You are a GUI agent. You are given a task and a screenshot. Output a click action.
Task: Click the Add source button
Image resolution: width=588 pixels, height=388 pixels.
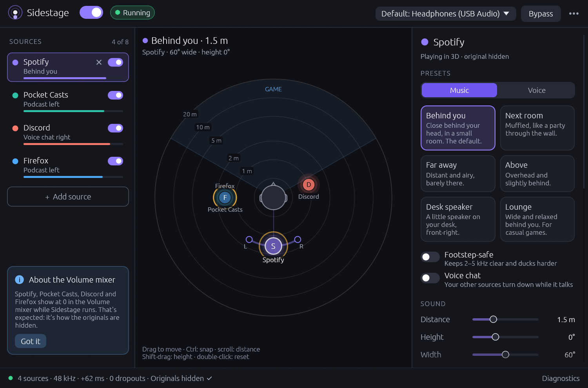68,196
